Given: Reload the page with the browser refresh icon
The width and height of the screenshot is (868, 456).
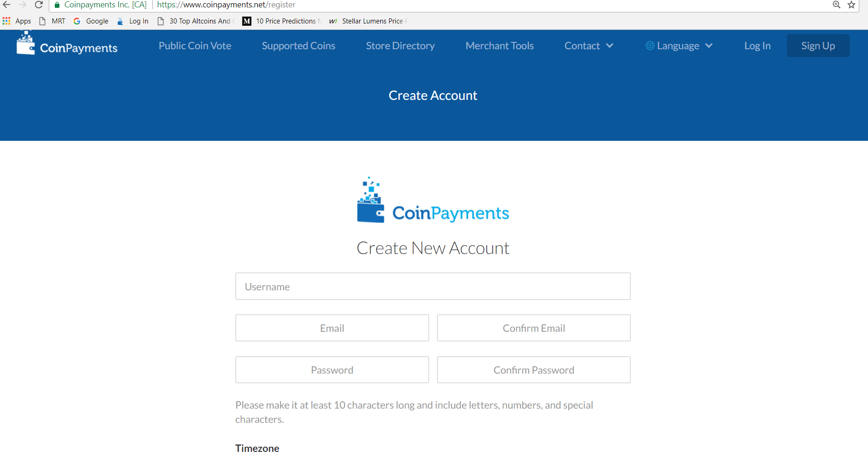Looking at the screenshot, I should coord(39,5).
